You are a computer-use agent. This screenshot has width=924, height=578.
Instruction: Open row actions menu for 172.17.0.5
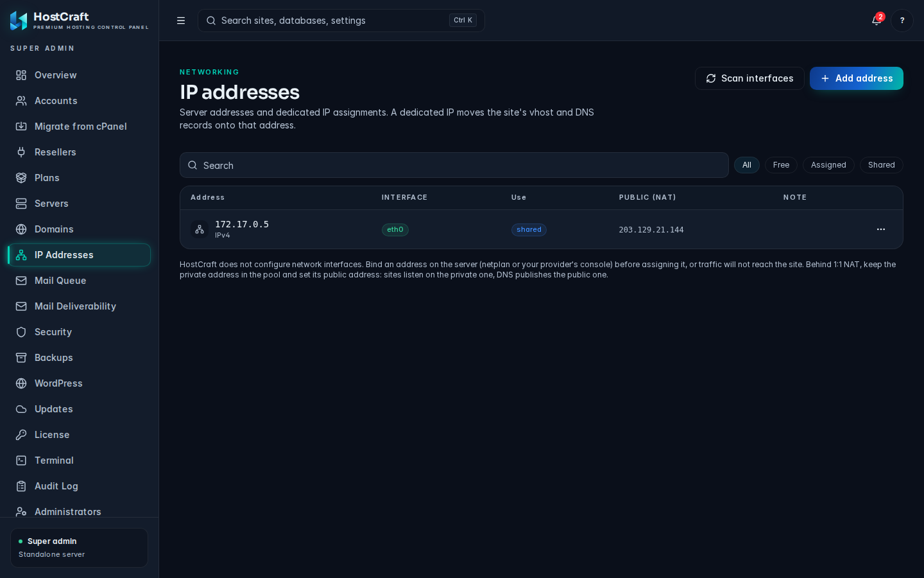point(881,229)
